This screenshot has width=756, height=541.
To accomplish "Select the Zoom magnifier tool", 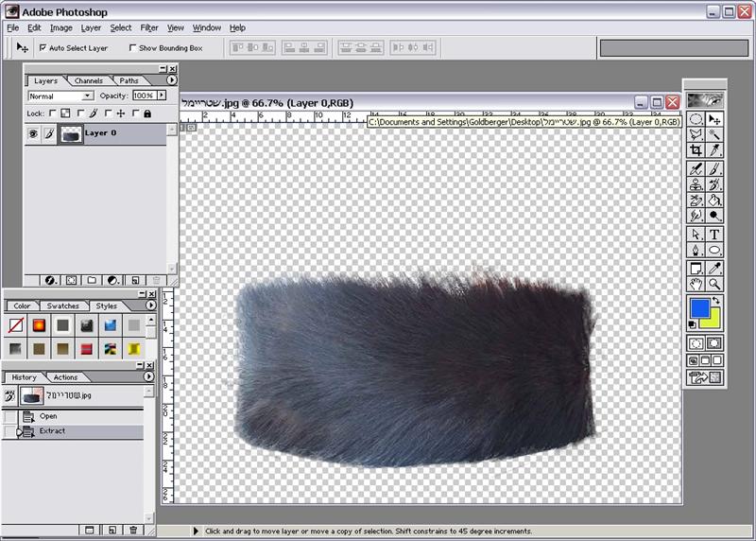I will [715, 284].
